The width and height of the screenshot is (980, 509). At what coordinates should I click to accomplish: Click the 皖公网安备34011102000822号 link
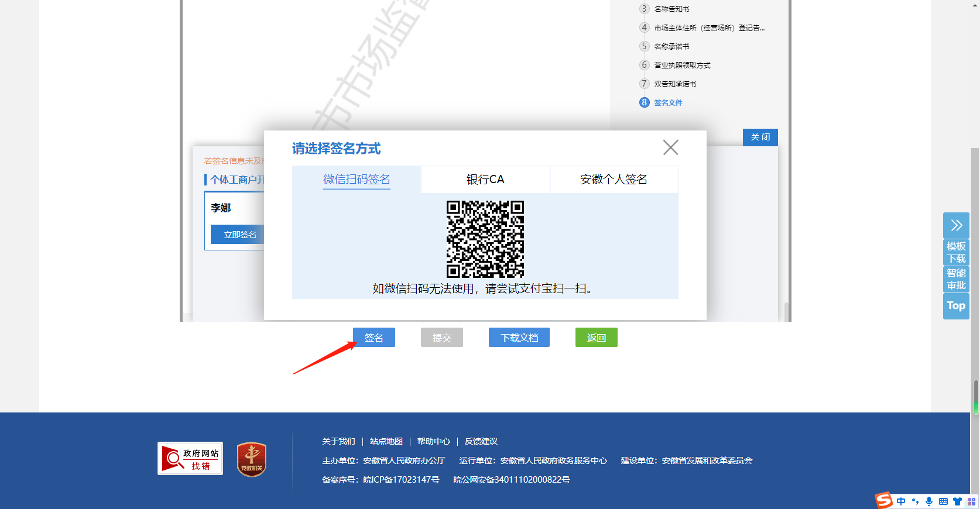(x=512, y=480)
